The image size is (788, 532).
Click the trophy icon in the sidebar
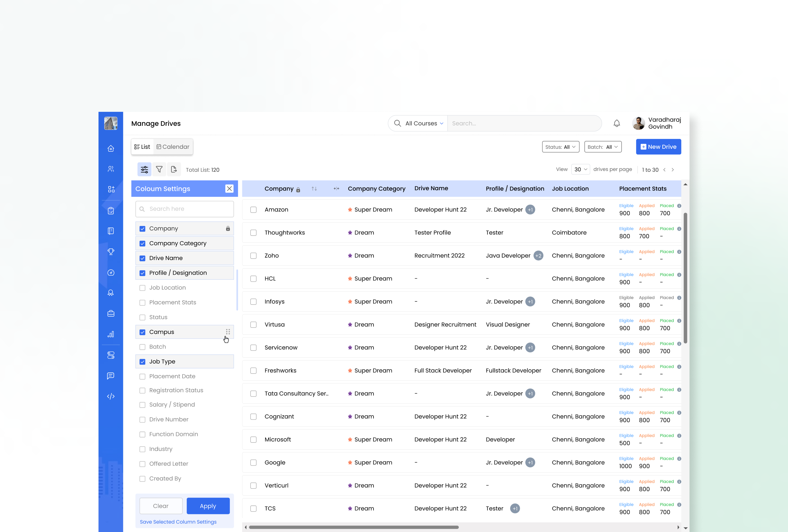[111, 251]
